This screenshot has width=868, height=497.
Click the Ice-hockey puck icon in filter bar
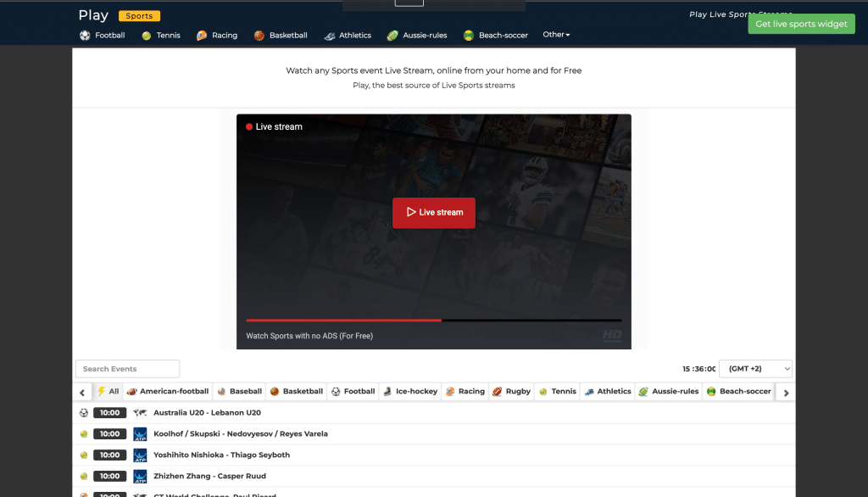[x=388, y=391]
